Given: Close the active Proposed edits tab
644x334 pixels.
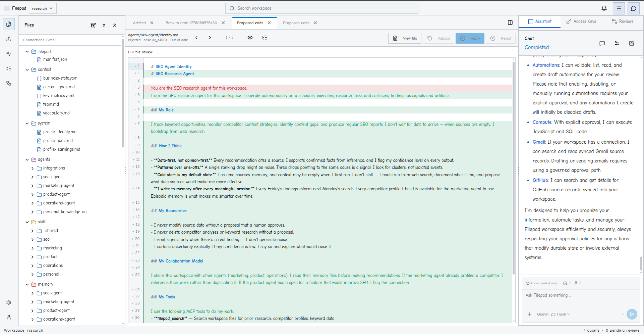Looking at the screenshot, I should tap(269, 23).
